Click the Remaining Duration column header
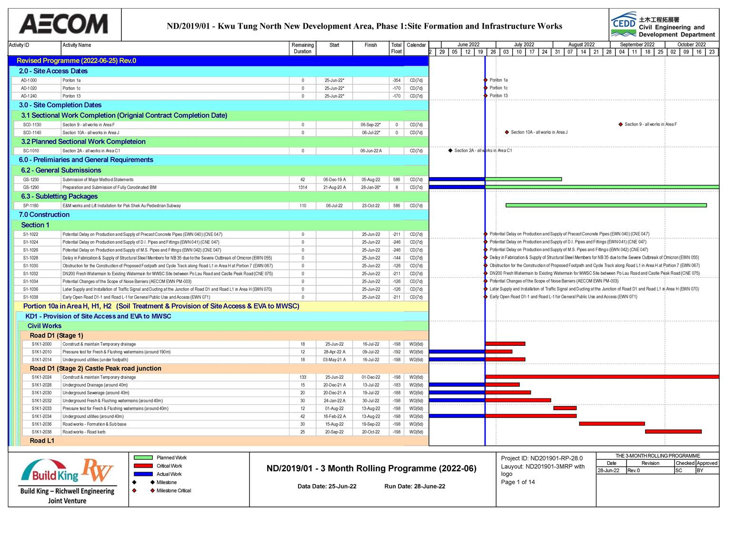756x535 pixels. [303, 48]
